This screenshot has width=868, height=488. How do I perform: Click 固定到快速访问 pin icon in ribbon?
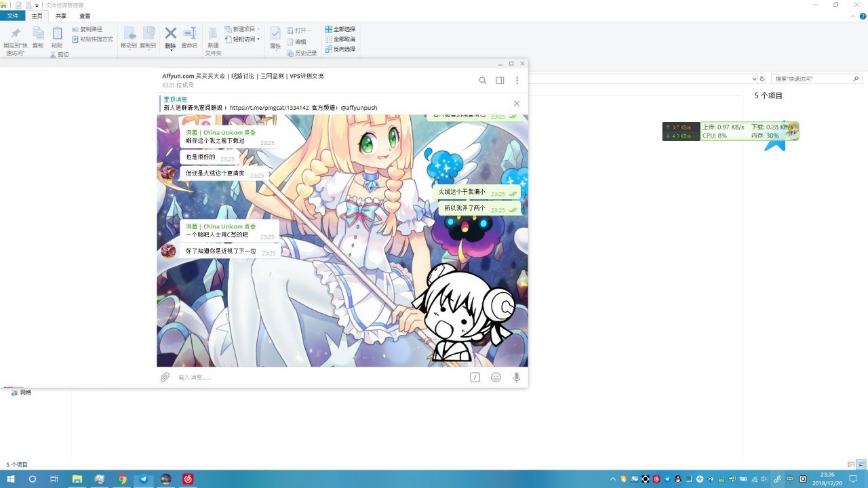pyautogui.click(x=16, y=33)
